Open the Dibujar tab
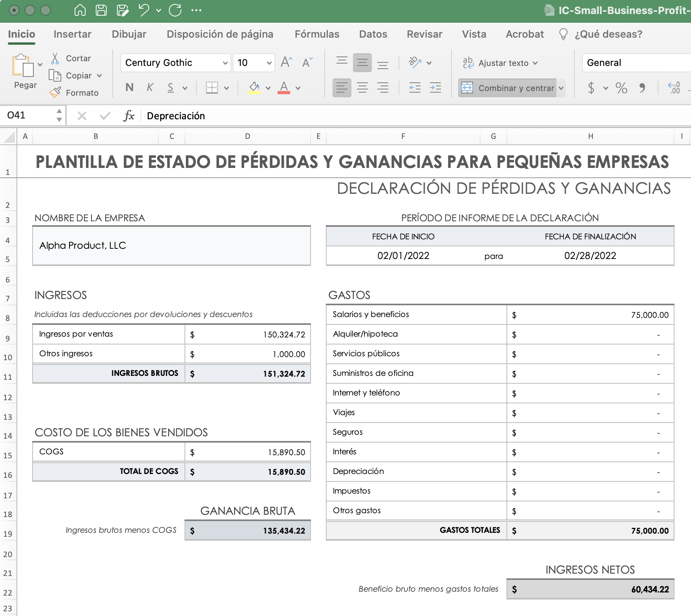691x616 pixels. [129, 34]
